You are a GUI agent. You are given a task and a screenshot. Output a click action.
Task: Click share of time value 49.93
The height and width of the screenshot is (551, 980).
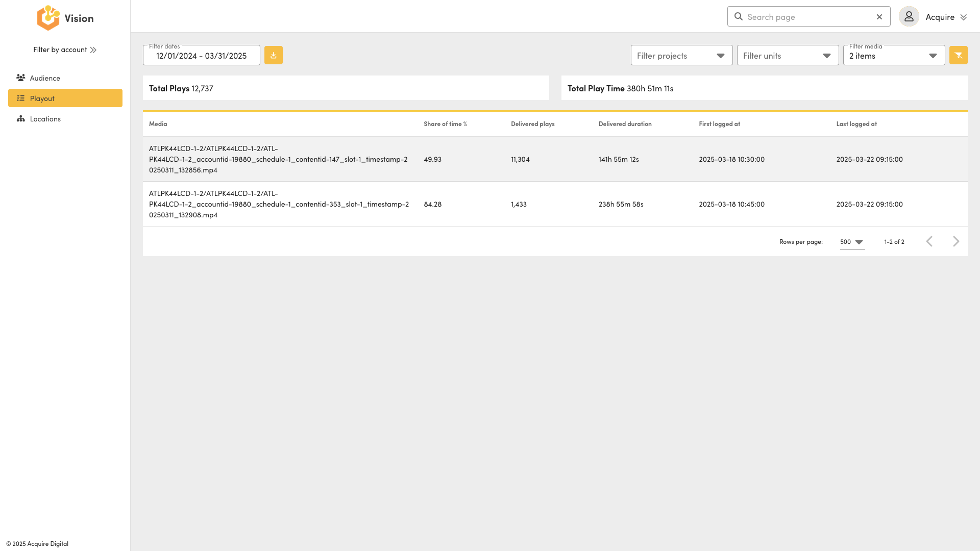[x=433, y=159]
